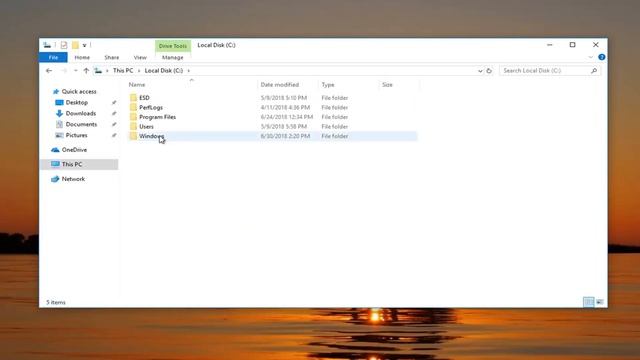This screenshot has width=640, height=360.
Task: Click the OneDrive cloud icon
Action: click(x=55, y=150)
